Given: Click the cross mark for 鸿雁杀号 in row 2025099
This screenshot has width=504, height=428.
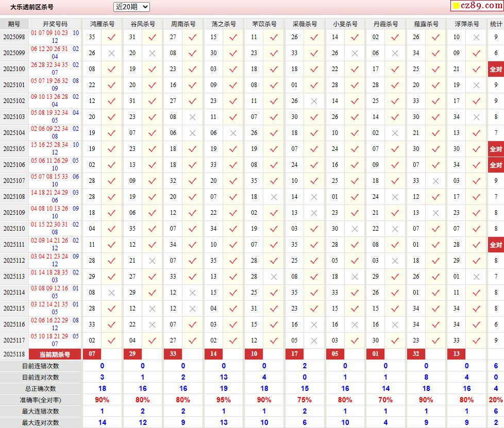Looking at the screenshot, I should [x=111, y=53].
